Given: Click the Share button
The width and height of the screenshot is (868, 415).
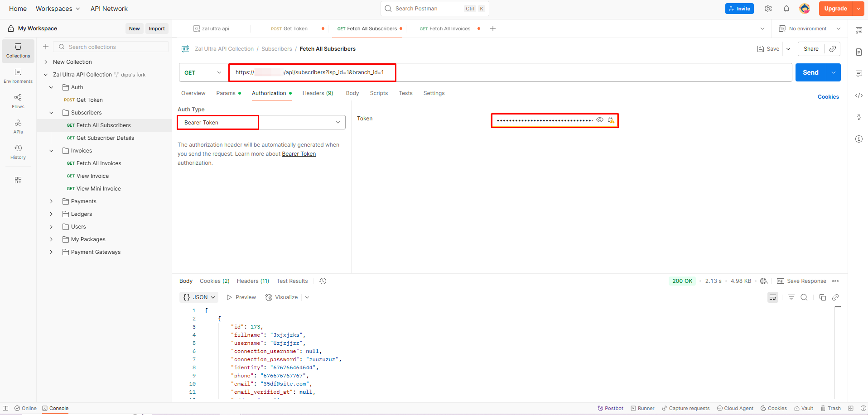Looking at the screenshot, I should (811, 49).
